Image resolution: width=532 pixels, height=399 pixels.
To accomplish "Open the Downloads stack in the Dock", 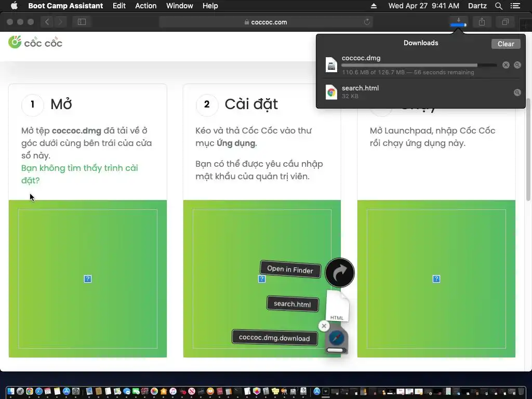I will coord(326,391).
